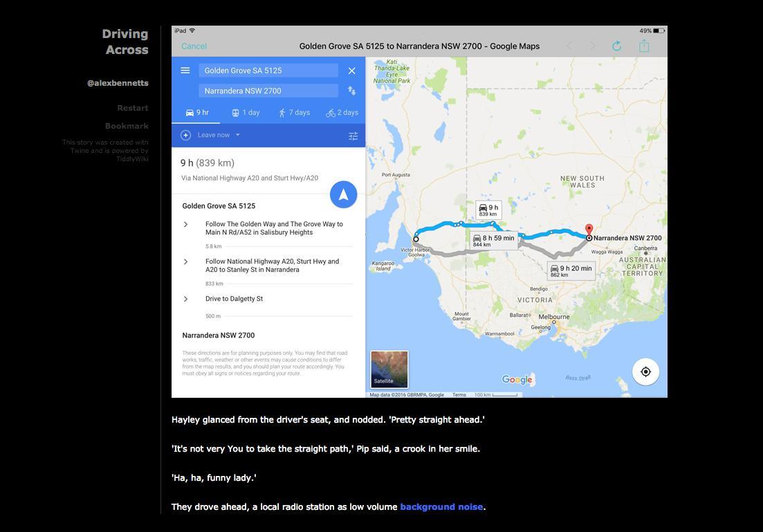Image resolution: width=763 pixels, height=532 pixels.
Task: Click the Port Augusta map label
Action: click(x=396, y=175)
